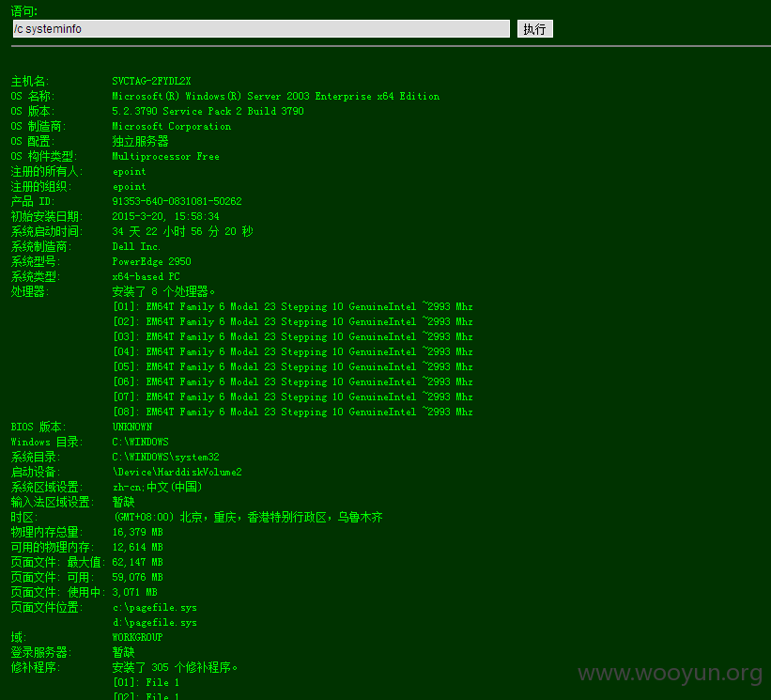771x700 pixels.
Task: Click 安装了 8 个处理器 text
Action: [163, 291]
